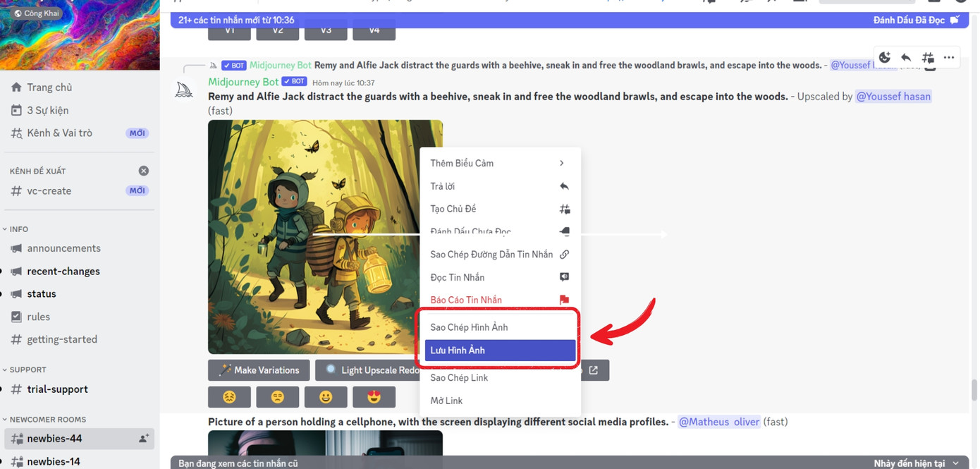This screenshot has width=980, height=469.
Task: Open the announcements channel in the sidebar
Action: (x=63, y=248)
